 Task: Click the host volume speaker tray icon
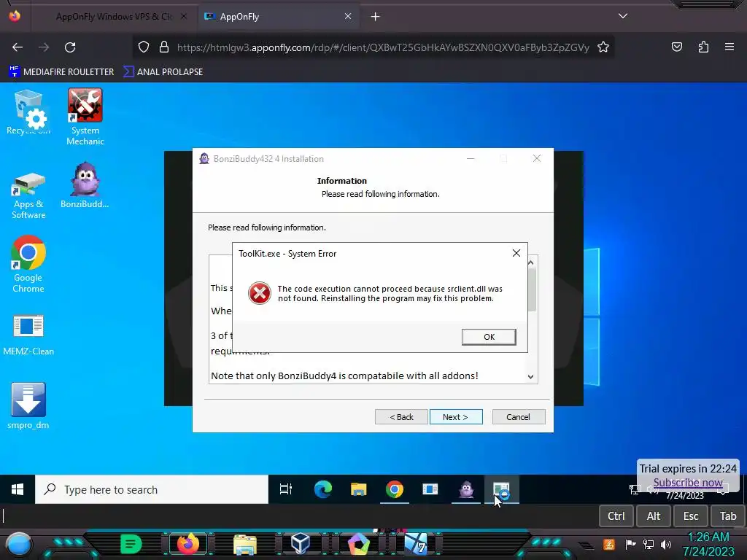point(666,544)
